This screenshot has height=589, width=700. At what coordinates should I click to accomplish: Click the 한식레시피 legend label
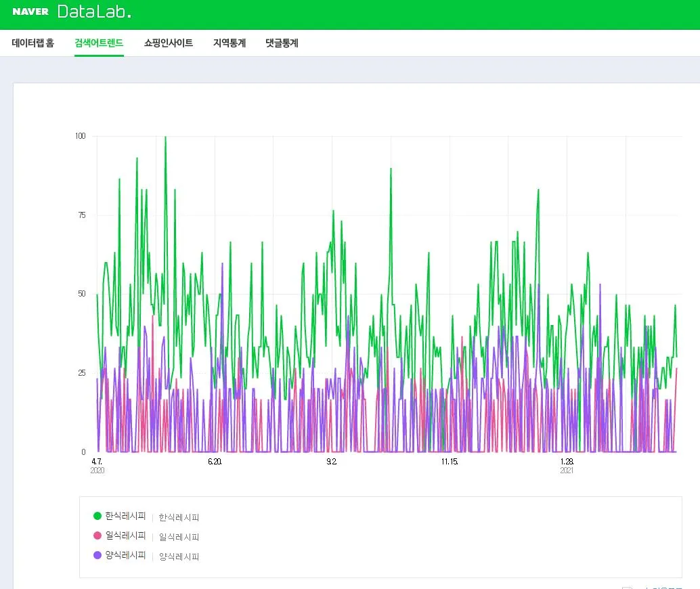[125, 516]
